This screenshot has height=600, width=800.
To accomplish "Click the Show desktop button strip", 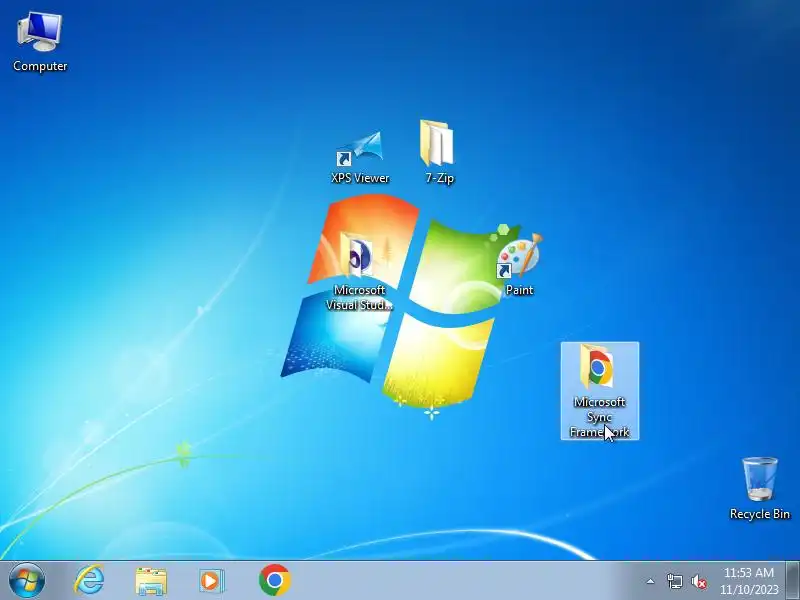I will click(x=793, y=581).
